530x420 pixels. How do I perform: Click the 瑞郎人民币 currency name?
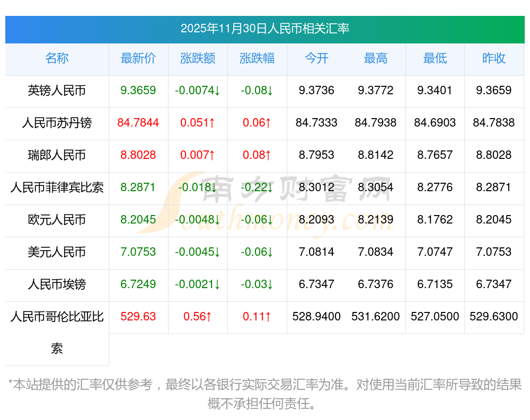pyautogui.click(x=57, y=155)
